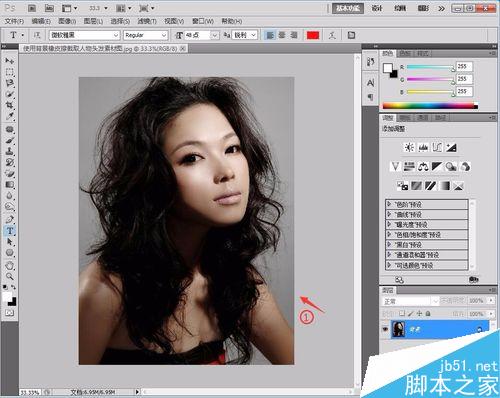Image resolution: width=500 pixels, height=398 pixels.
Task: Open the Regular font style dropdown
Action: tap(145, 35)
